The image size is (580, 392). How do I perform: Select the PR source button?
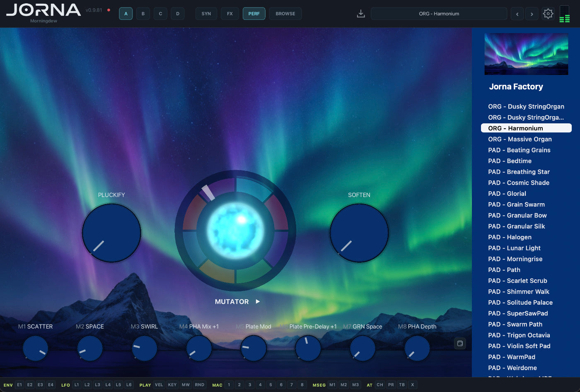(391, 385)
